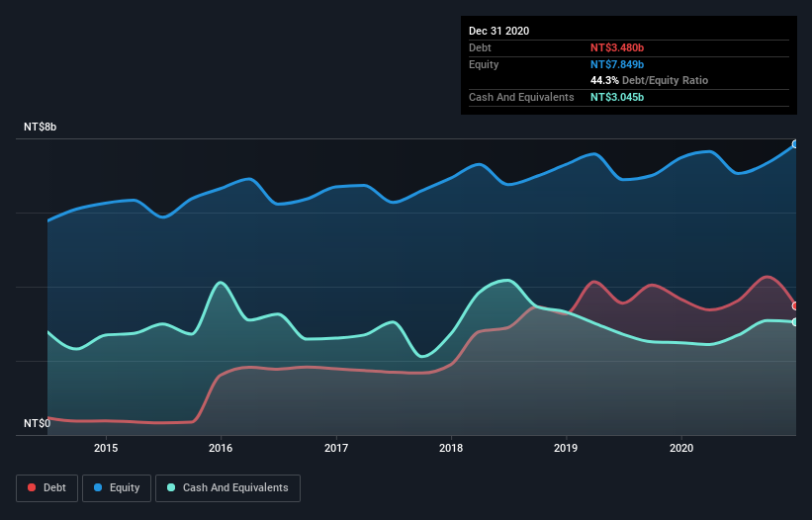Image resolution: width=812 pixels, height=520 pixels.
Task: Select the 2017 axis label
Action: pyautogui.click(x=336, y=448)
